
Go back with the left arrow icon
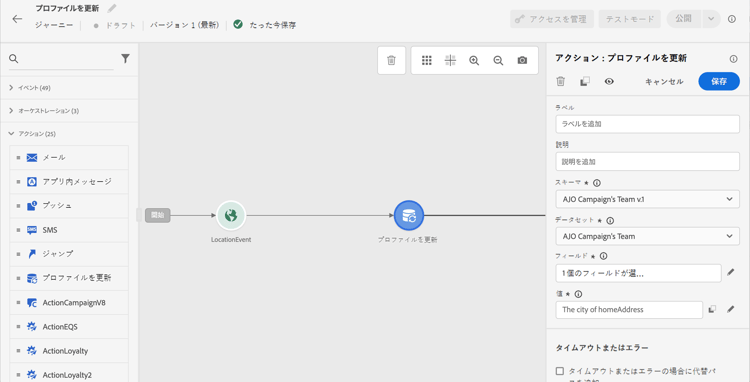17,19
